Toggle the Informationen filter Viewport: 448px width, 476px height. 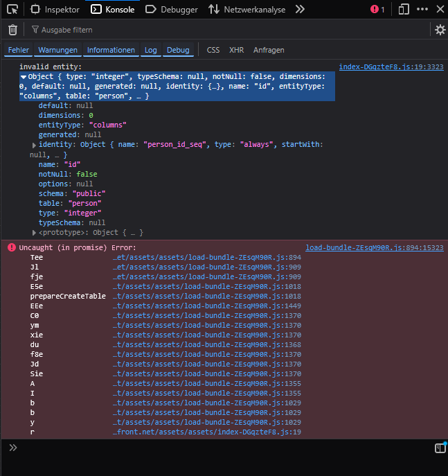click(x=111, y=50)
